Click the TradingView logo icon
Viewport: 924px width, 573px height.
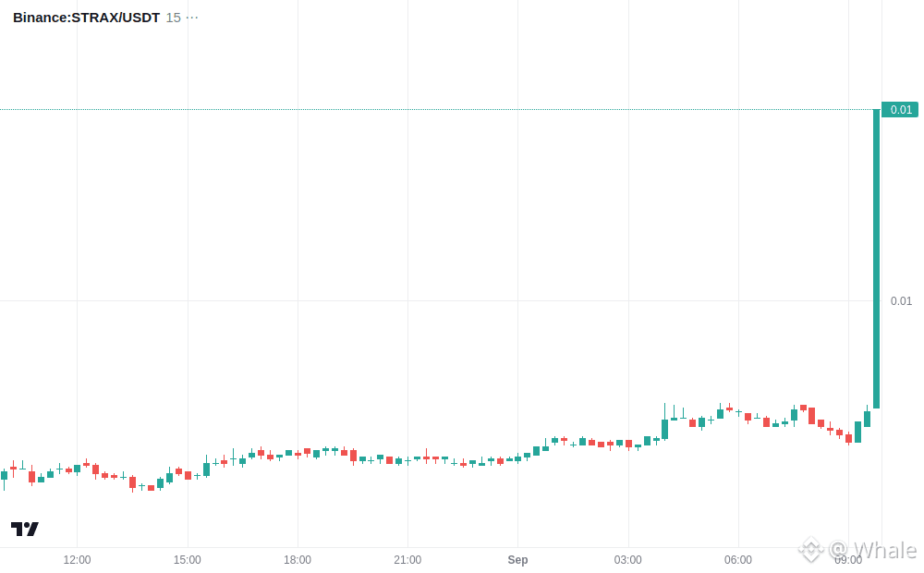click(25, 529)
